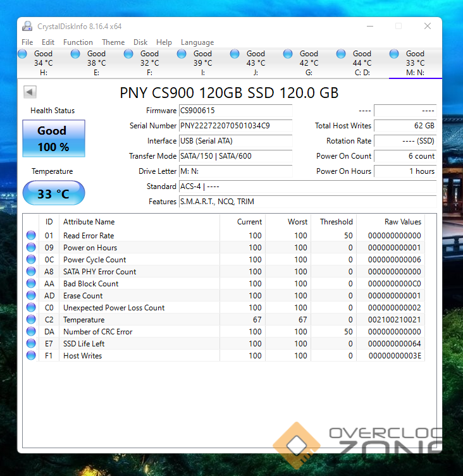
Task: Click status orb for Host Writes
Action: point(31,355)
